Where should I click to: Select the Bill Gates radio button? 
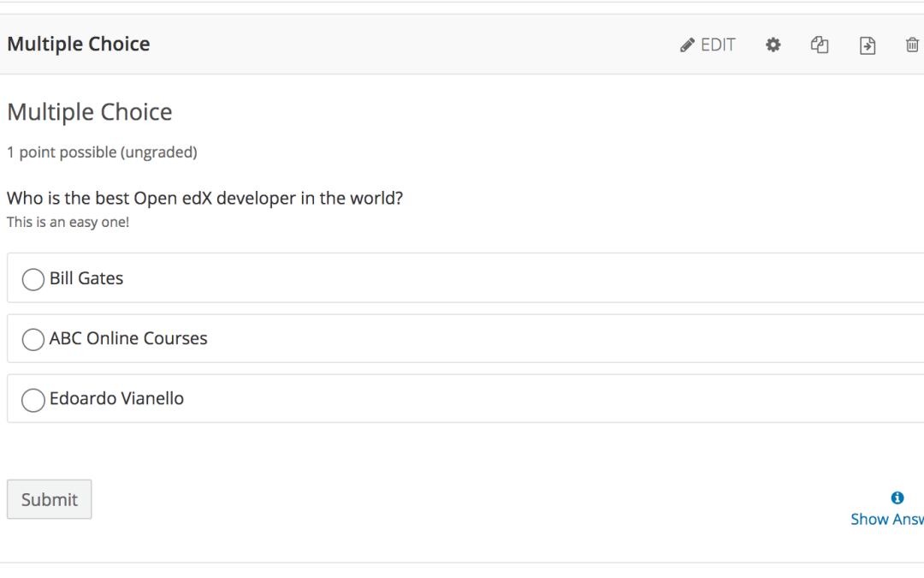[x=33, y=279]
